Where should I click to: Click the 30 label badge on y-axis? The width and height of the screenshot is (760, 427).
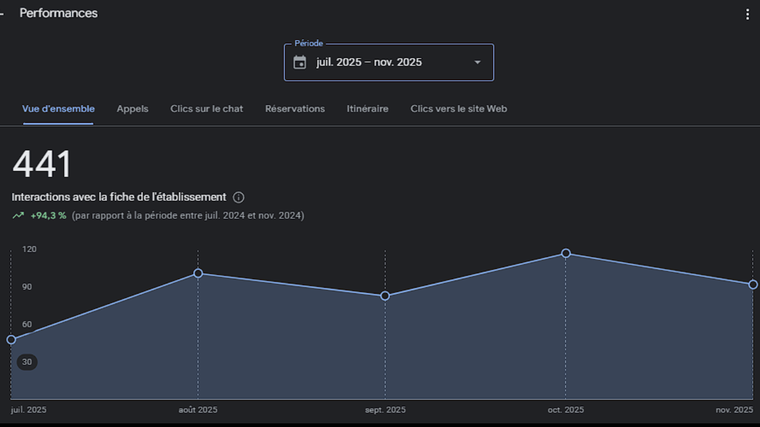point(27,362)
